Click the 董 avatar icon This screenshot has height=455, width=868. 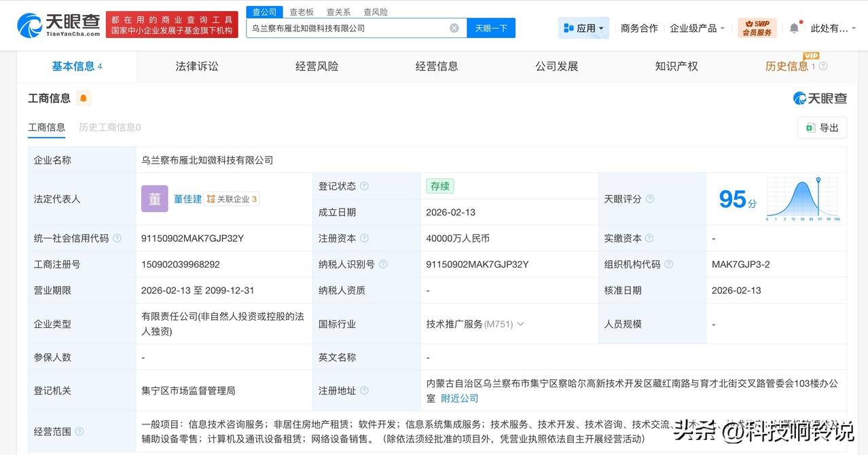[x=154, y=199]
